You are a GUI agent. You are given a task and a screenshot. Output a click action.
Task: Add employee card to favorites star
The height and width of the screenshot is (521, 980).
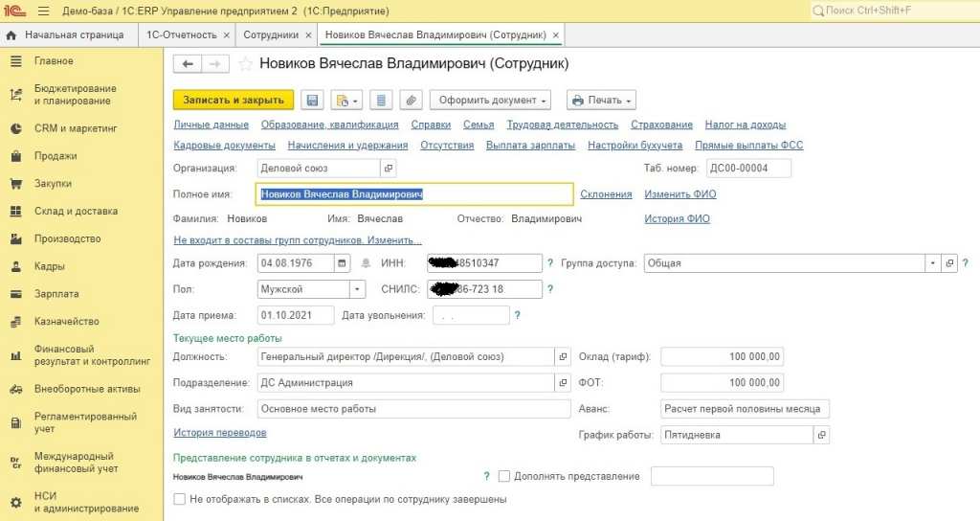(x=246, y=64)
